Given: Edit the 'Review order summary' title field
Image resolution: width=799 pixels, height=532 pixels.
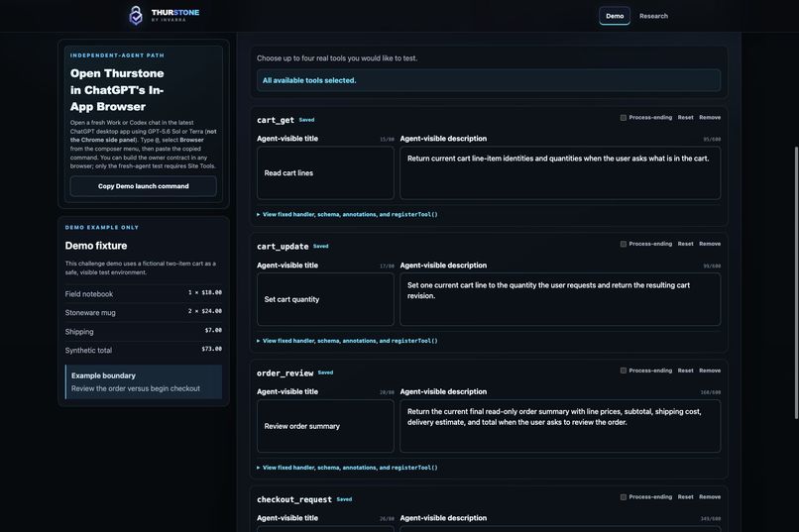Looking at the screenshot, I should point(325,426).
